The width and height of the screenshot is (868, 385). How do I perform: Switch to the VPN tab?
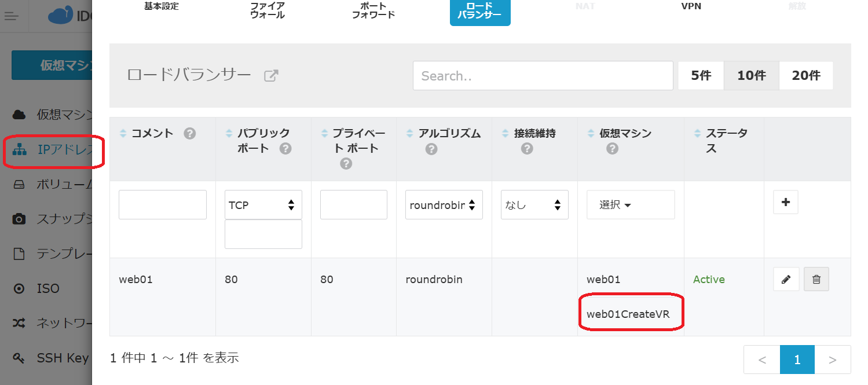[691, 7]
